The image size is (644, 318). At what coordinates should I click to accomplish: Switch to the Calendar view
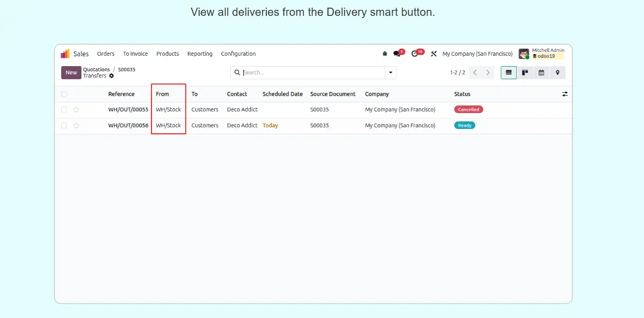click(x=541, y=73)
